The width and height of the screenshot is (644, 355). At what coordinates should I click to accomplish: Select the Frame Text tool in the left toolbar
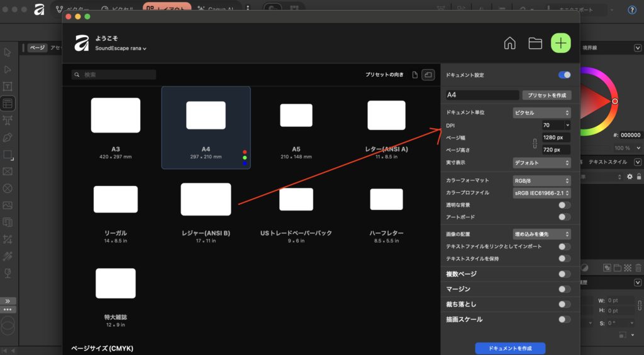(x=8, y=86)
